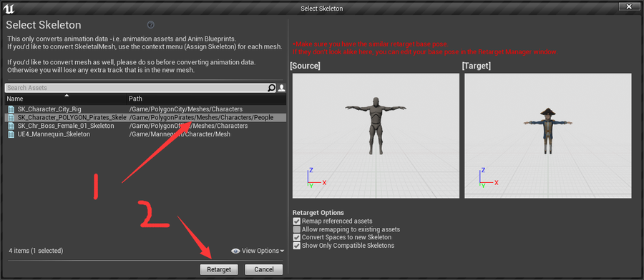Click the UE4_Mannequin_Skeleton asset icon
The width and height of the screenshot is (644, 280).
point(11,134)
